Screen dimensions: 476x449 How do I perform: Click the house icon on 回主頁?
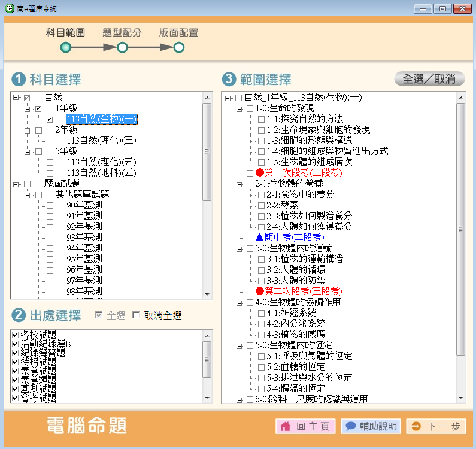coord(286,426)
